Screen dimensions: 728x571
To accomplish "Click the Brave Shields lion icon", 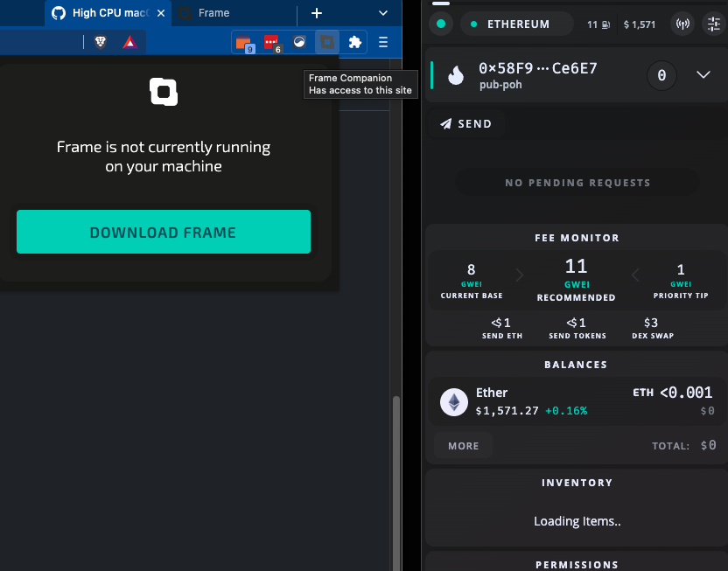I will pos(101,42).
